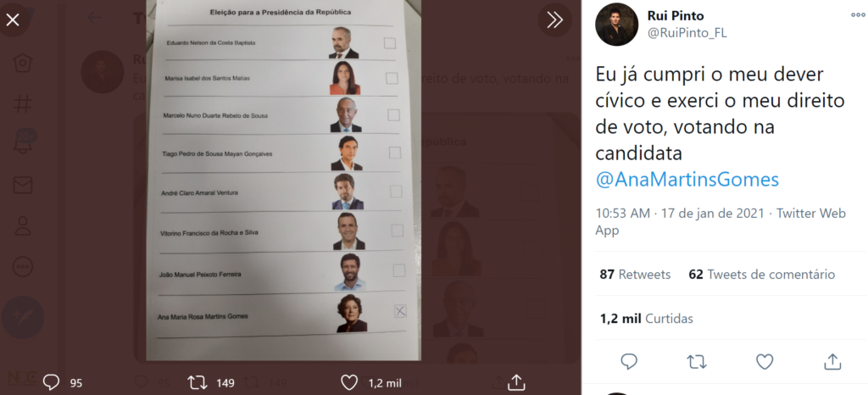
Task: View the 62 Tweets de comentário
Action: (761, 275)
